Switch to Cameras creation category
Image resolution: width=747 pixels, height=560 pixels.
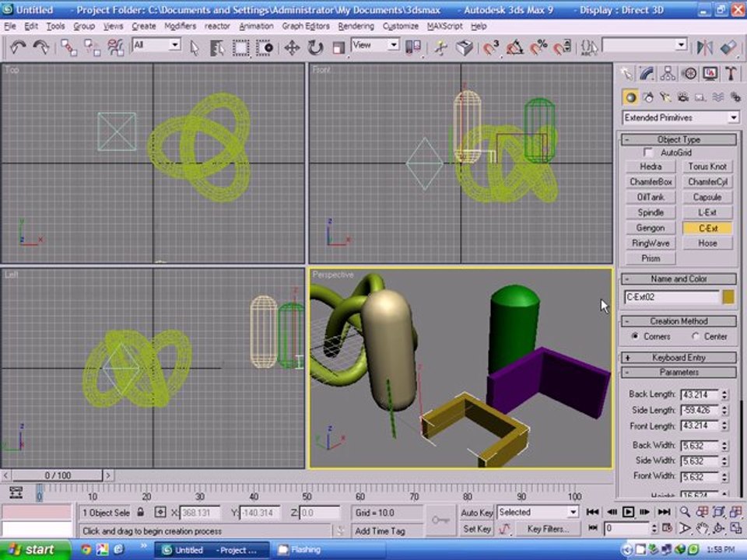point(683,98)
